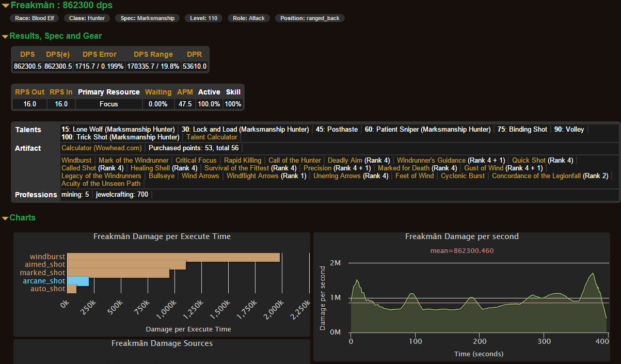This screenshot has height=364, width=621.
Task: Click the aimed_shot bar in the chart
Action: tap(126, 265)
